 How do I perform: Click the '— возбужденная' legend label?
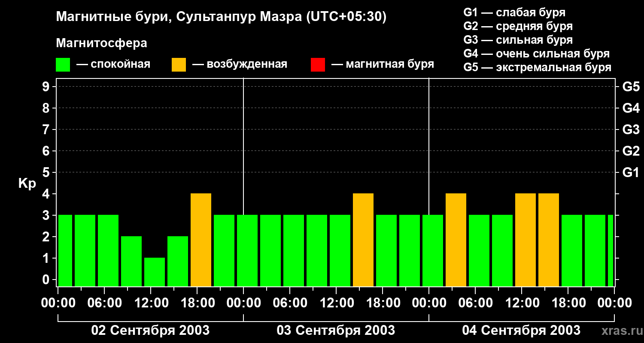tap(240, 64)
